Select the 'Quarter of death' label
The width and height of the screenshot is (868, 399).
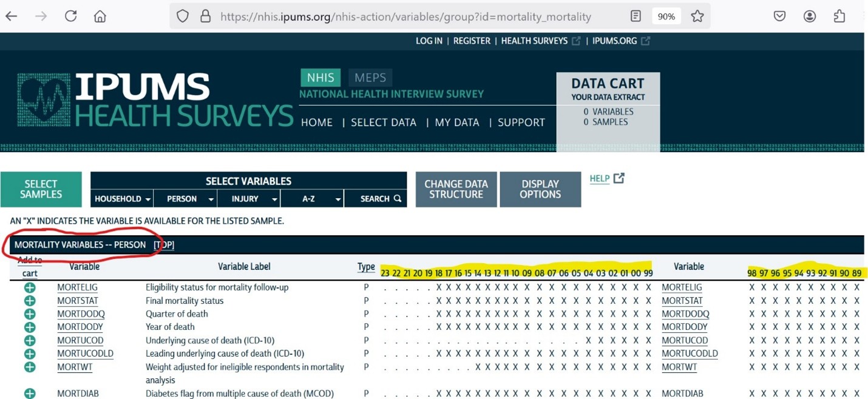click(x=177, y=314)
